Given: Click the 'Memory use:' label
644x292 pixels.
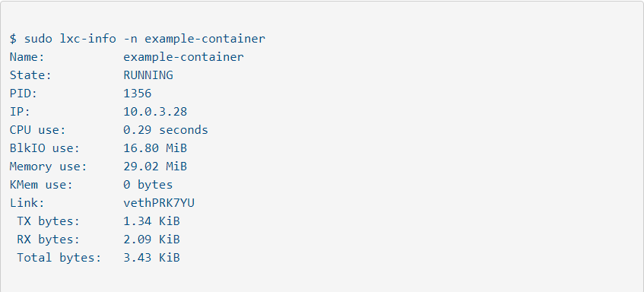Looking at the screenshot, I should (x=49, y=167).
